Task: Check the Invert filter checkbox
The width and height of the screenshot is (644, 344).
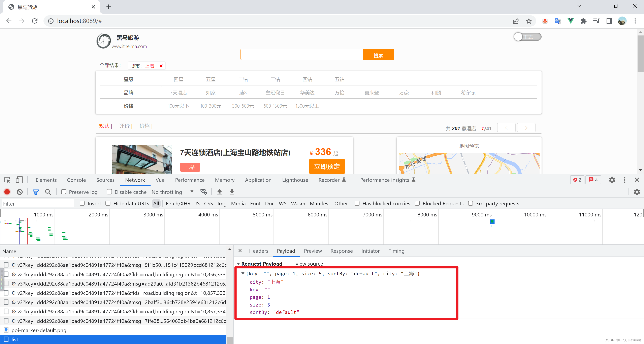Action: tap(82, 203)
